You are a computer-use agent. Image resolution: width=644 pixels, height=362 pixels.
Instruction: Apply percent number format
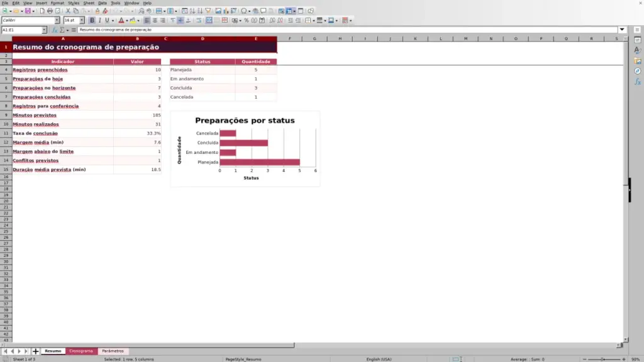click(x=247, y=20)
